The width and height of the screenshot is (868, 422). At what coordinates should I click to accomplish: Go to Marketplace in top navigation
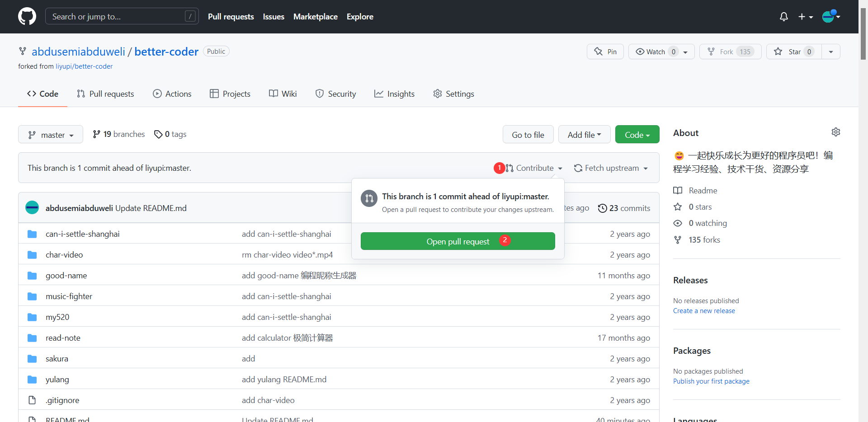point(316,17)
